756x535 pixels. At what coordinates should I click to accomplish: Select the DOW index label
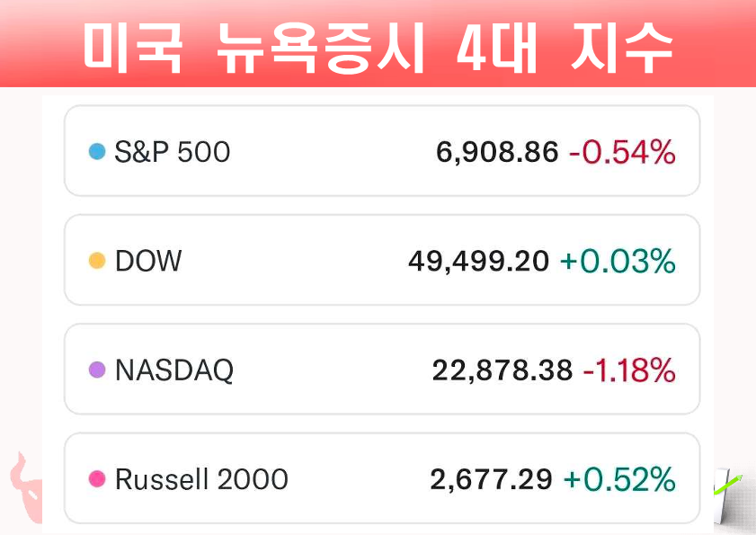pos(148,261)
